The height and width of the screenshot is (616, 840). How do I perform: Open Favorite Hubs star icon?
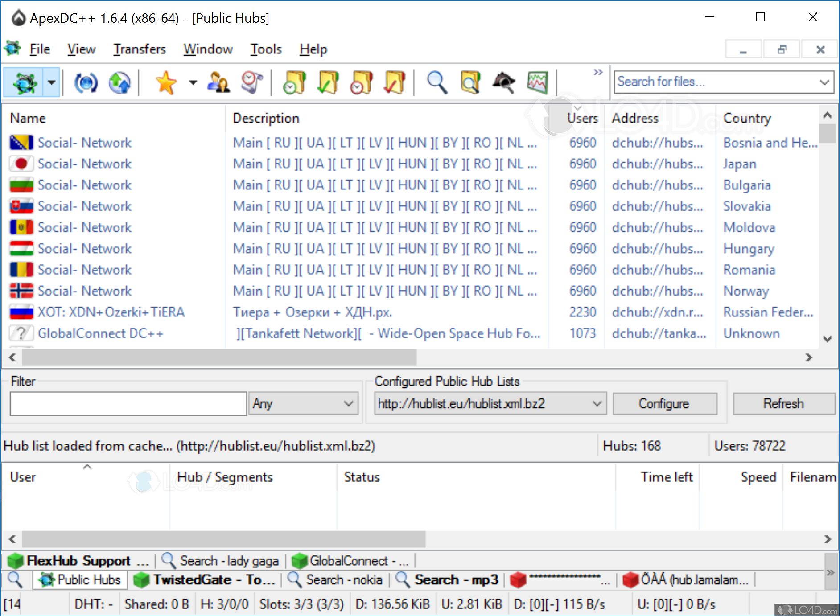[x=166, y=82]
